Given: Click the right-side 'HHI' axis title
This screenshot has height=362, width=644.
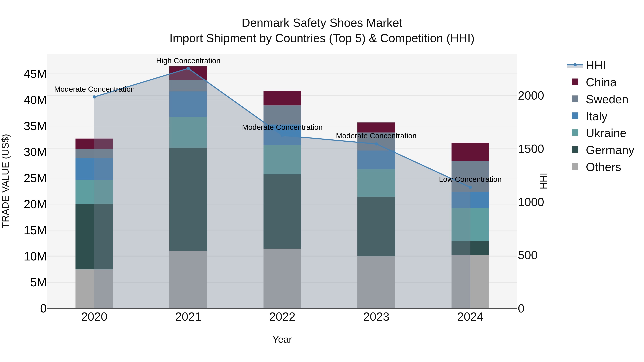Looking at the screenshot, I should coord(543,181).
